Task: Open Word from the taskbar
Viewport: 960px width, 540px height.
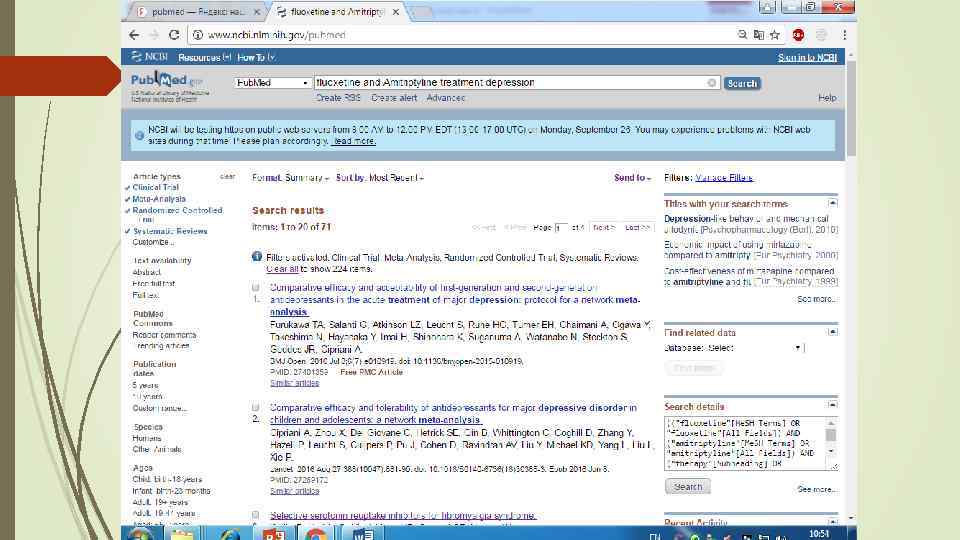Action: tap(362, 534)
